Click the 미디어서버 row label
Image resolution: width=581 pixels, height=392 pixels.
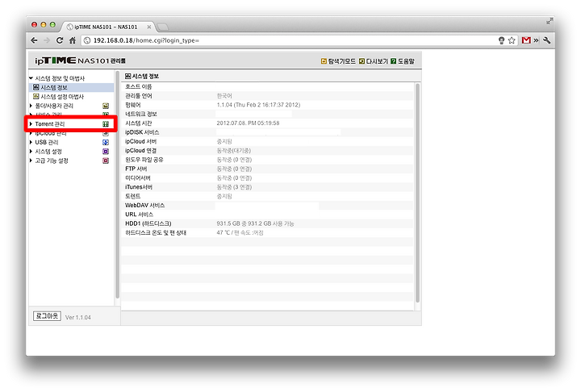[138, 178]
